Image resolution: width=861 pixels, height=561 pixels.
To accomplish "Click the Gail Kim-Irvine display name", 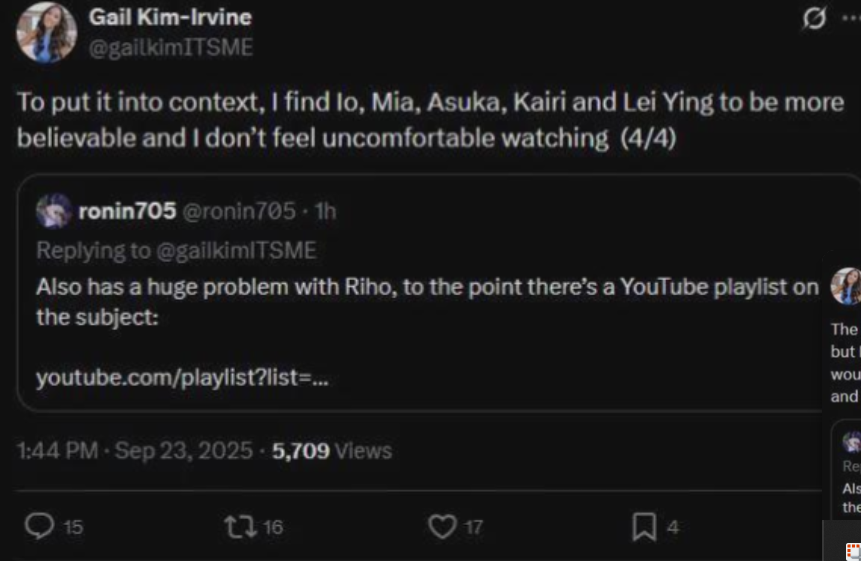I will pos(170,17).
